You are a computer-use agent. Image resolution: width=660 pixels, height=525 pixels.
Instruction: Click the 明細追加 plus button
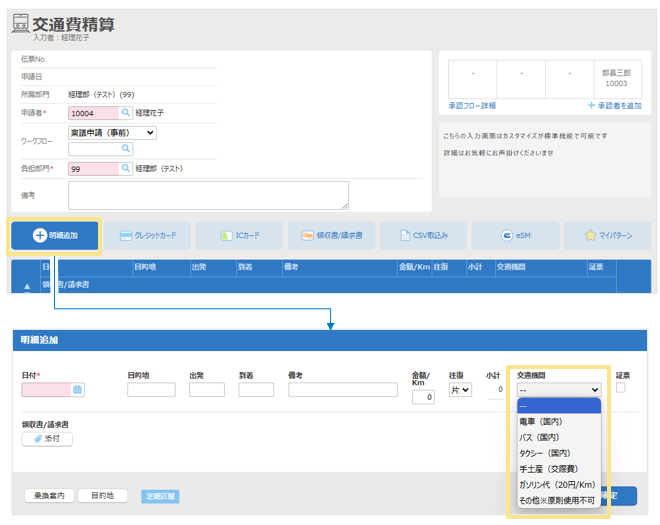[x=55, y=236]
